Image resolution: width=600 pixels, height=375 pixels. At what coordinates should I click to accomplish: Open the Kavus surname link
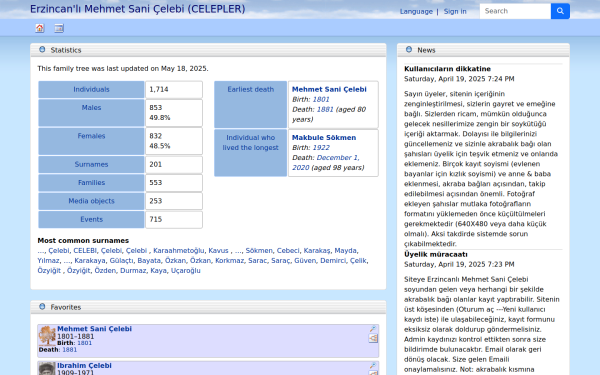[x=218, y=251]
